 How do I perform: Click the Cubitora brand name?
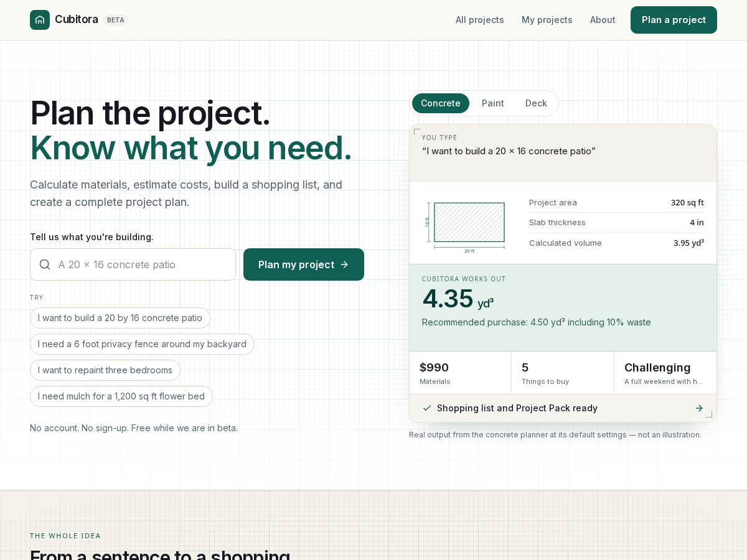(x=77, y=19)
